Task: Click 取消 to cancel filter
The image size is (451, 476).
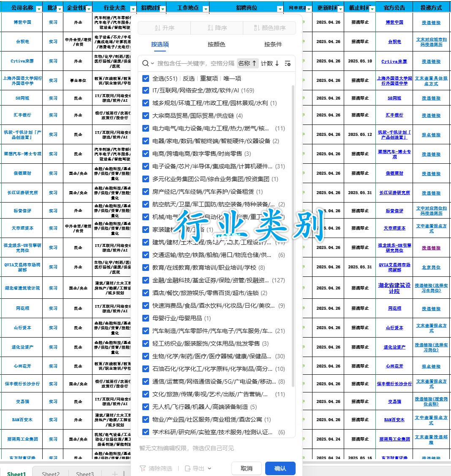Action: (x=246, y=468)
